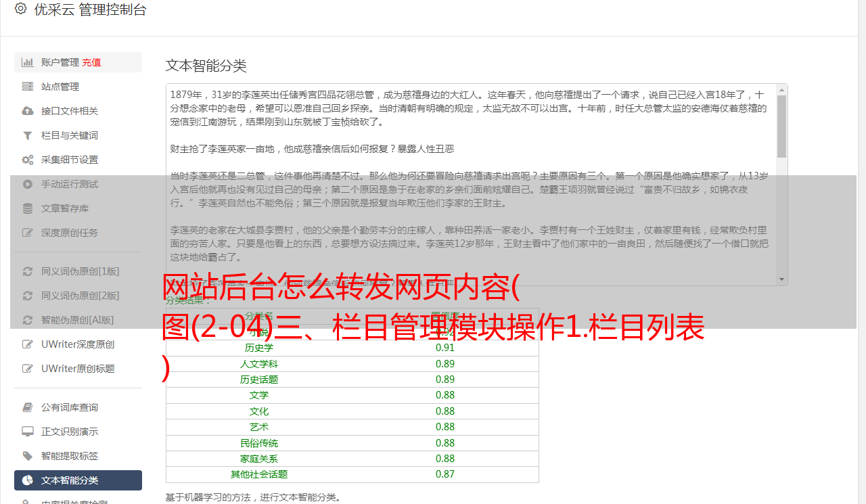This screenshot has height=504, width=866.
Task: Click the 民俗传统 category cell
Action: [259, 443]
